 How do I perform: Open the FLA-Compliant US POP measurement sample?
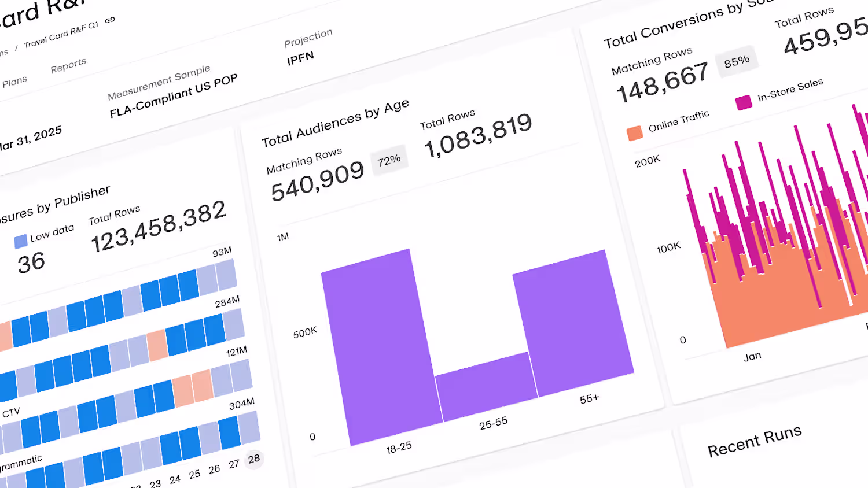point(174,95)
